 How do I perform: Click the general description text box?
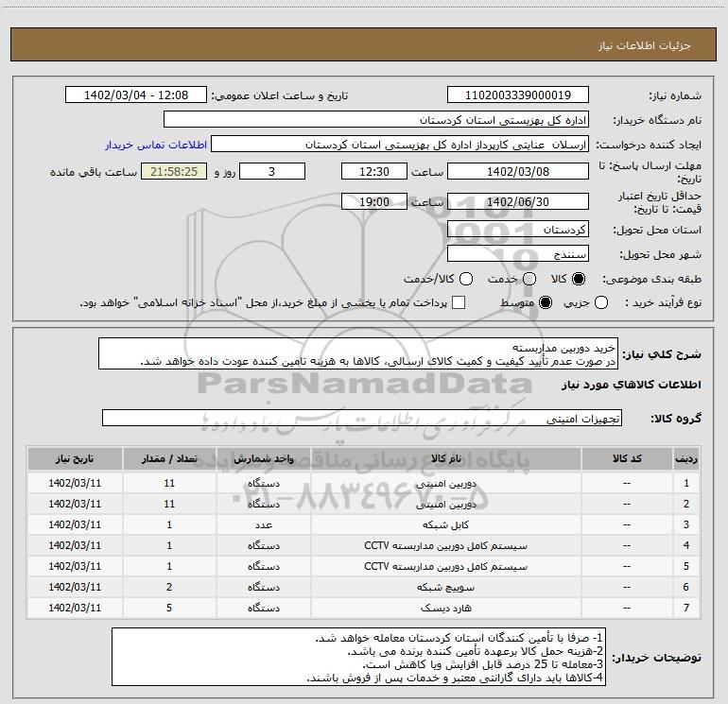[x=358, y=354]
